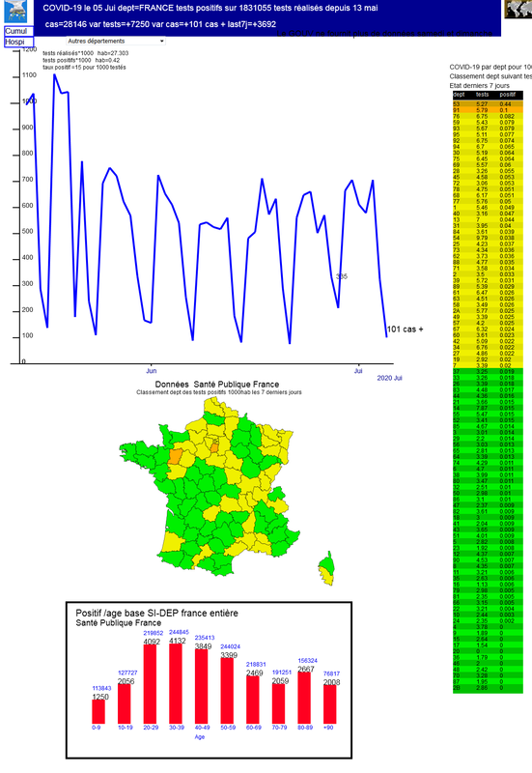Select the Hospi button
The width and height of the screenshot is (532, 773).
(18, 42)
